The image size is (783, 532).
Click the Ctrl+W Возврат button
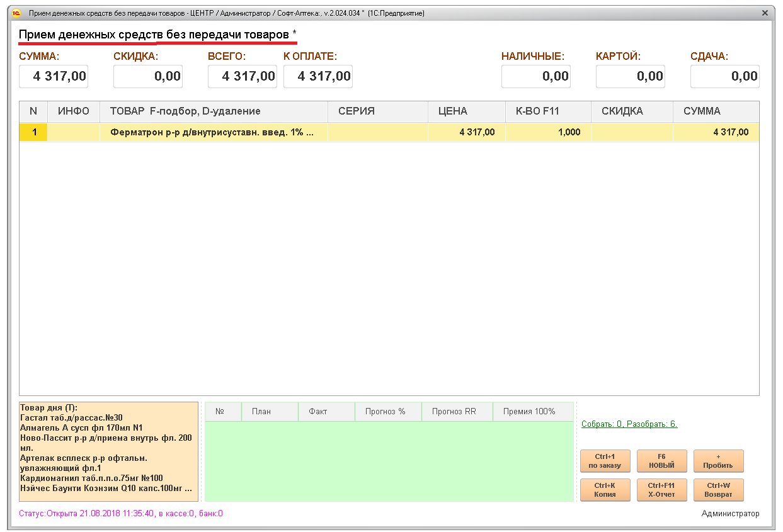[x=718, y=490]
